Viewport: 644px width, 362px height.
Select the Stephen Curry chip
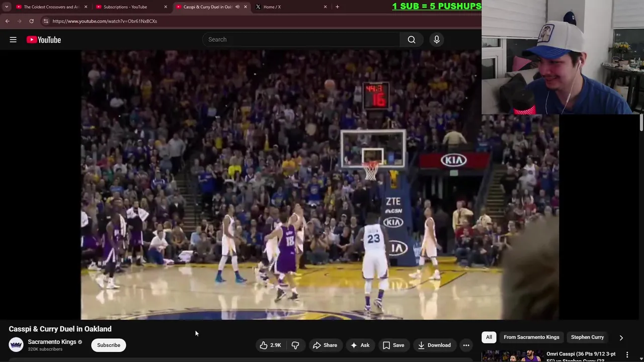coord(587,337)
